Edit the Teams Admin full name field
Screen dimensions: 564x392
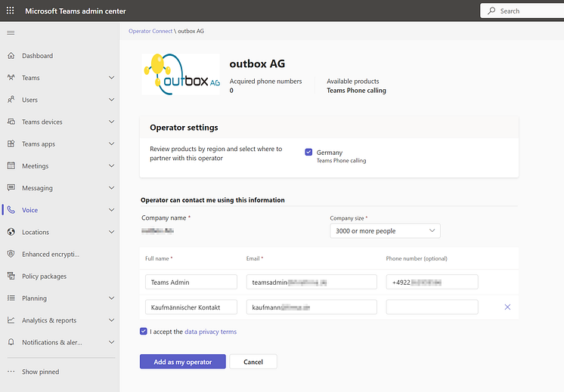pos(191,282)
